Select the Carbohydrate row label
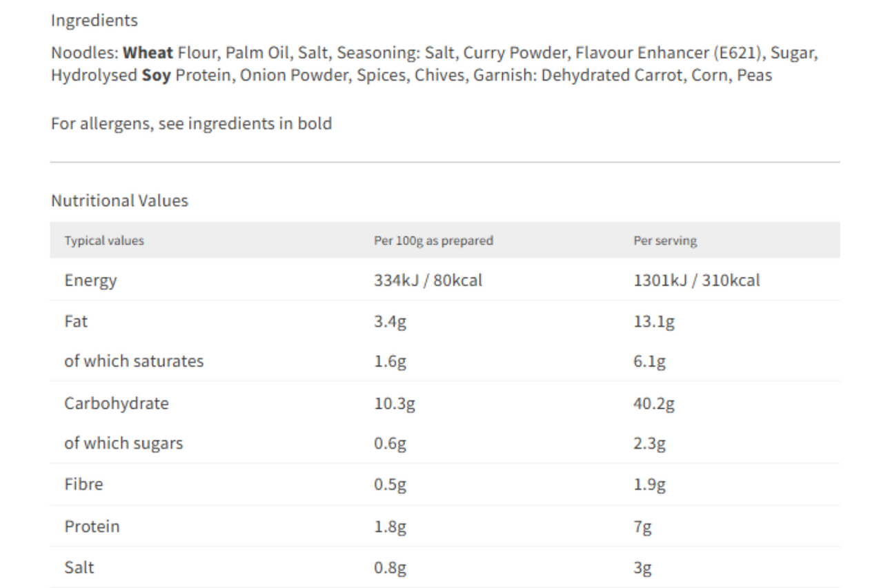Viewport: 883px width, 588px height. tap(117, 404)
